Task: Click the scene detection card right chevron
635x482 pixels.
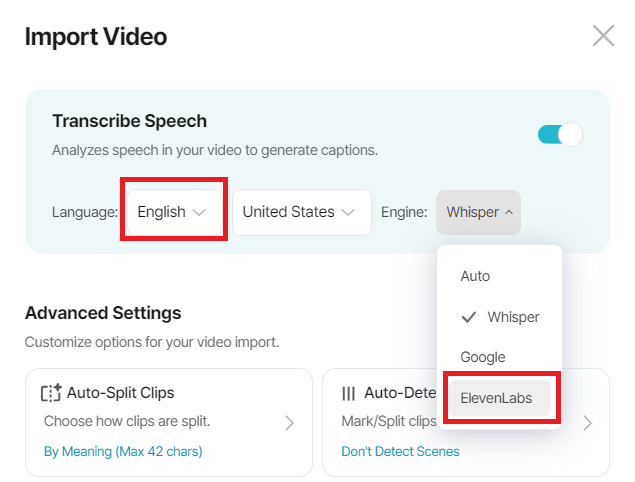Action: click(x=587, y=423)
